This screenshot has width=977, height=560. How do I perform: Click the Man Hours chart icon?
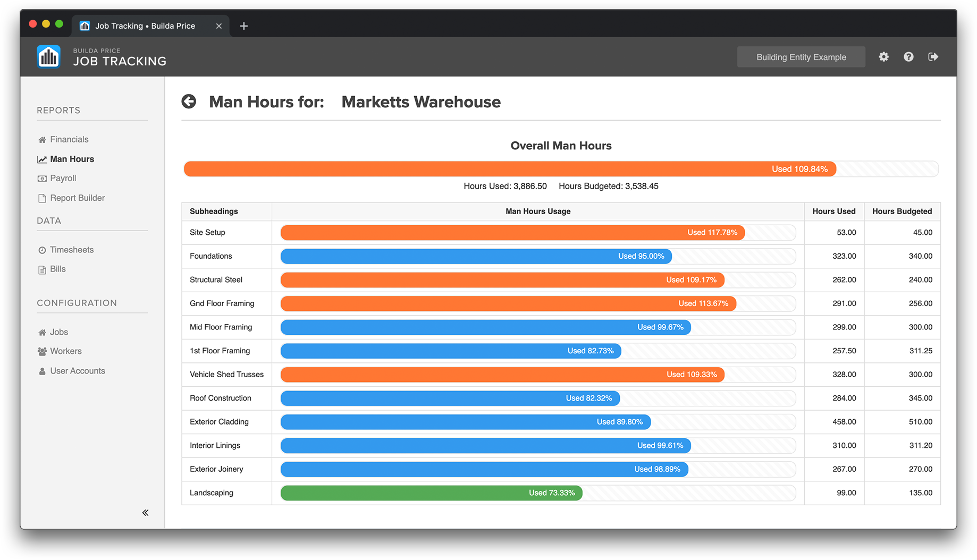point(42,159)
